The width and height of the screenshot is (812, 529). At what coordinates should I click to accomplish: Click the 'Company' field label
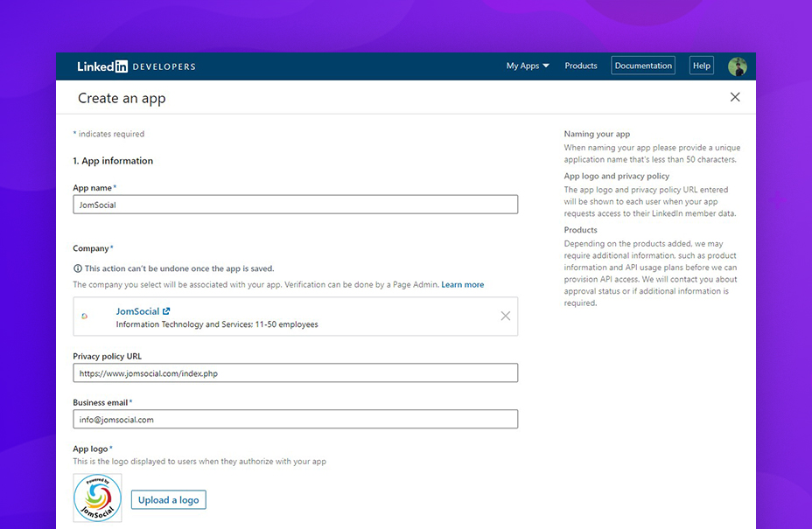coord(91,248)
